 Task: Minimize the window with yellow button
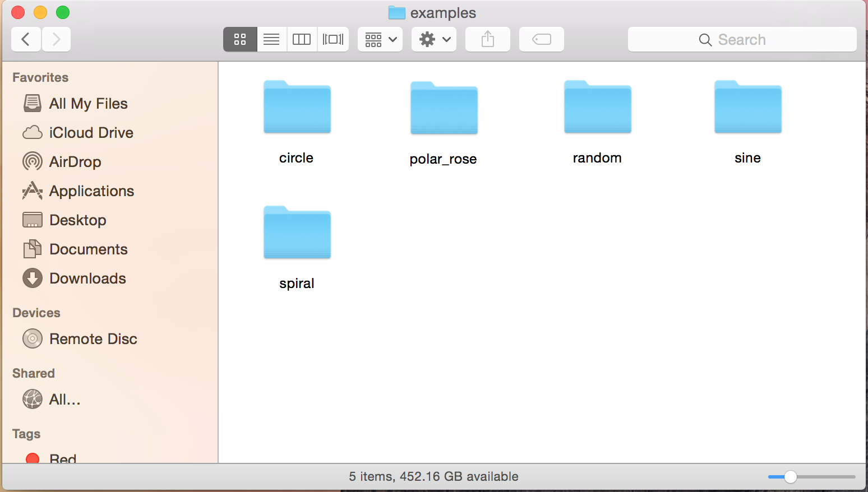click(40, 12)
